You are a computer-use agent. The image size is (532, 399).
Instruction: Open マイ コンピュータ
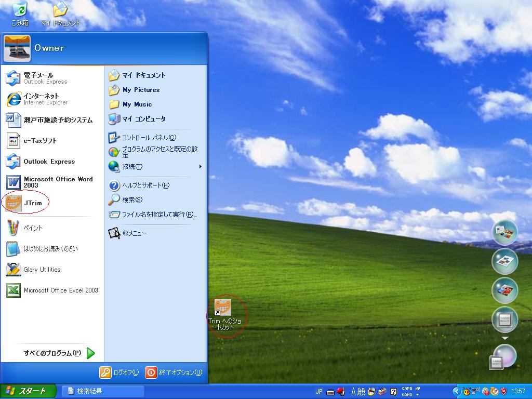point(155,119)
